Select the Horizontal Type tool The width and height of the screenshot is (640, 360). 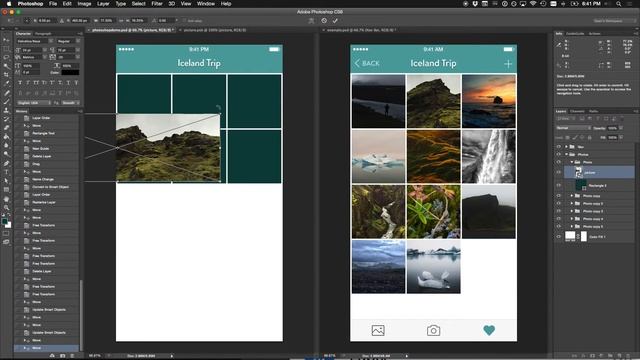click(6, 172)
